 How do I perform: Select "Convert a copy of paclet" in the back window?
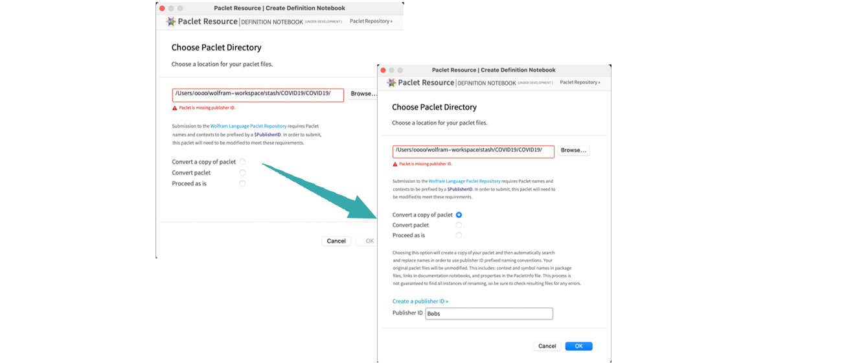pyautogui.click(x=242, y=162)
